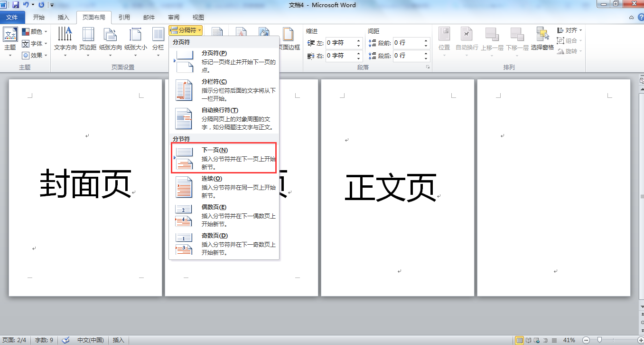Switch to the 引用 tab
Screen dimensions: 644x345
(124, 18)
